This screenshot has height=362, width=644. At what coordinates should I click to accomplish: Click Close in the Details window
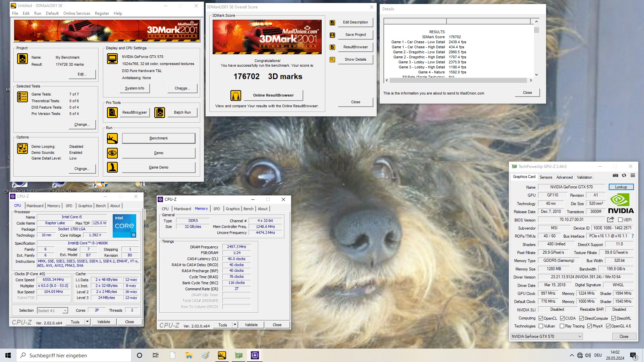pyautogui.click(x=527, y=93)
